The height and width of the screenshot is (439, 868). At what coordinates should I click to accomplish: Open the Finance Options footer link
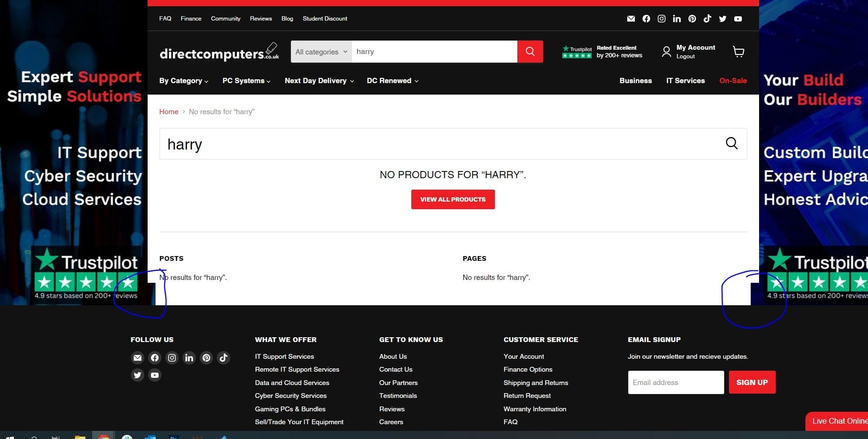[528, 369]
